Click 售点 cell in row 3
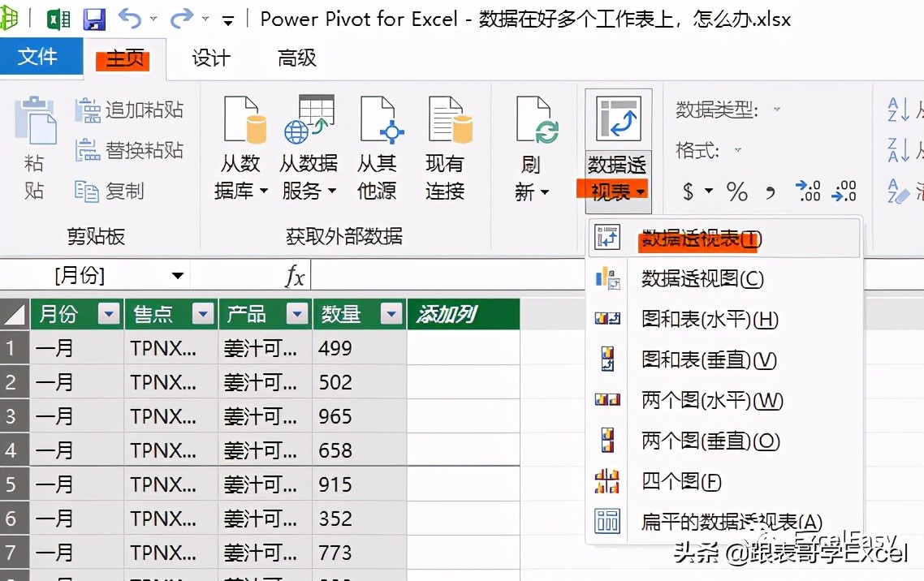Viewport: 924px width, 581px height. [x=171, y=416]
